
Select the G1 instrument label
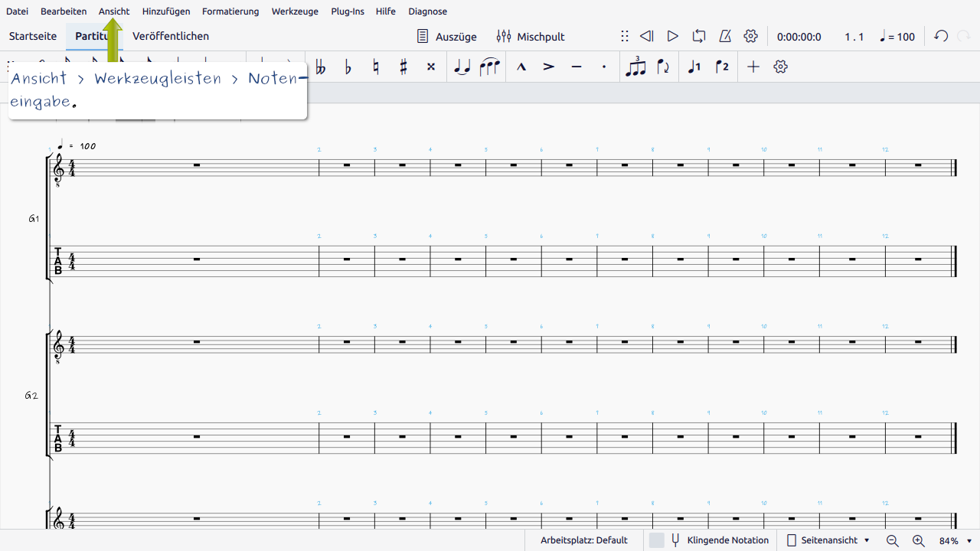[34, 219]
